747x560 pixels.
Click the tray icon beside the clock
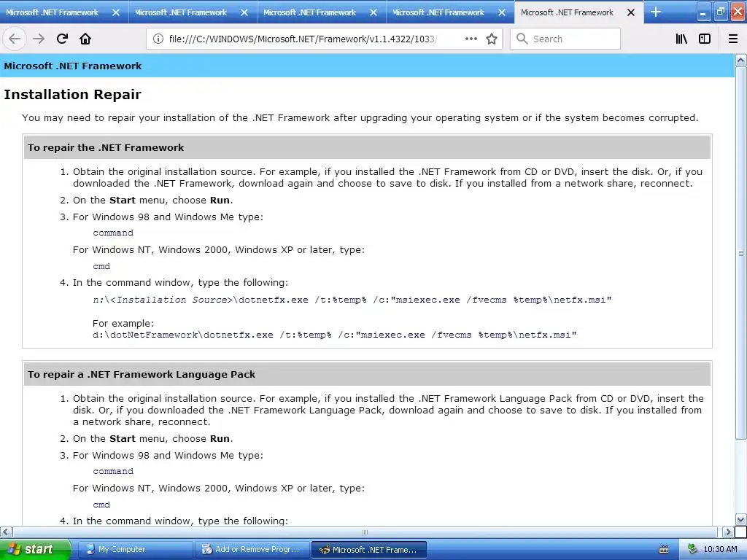pos(692,549)
